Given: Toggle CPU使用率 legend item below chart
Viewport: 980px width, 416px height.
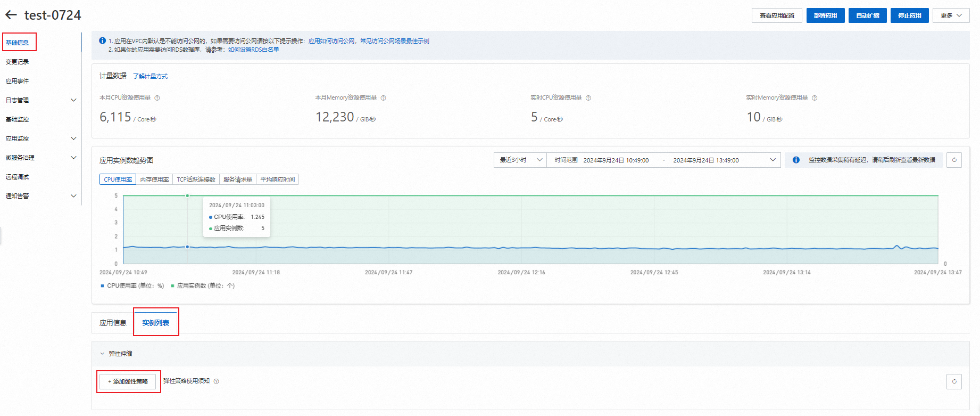Looking at the screenshot, I should pos(132,286).
